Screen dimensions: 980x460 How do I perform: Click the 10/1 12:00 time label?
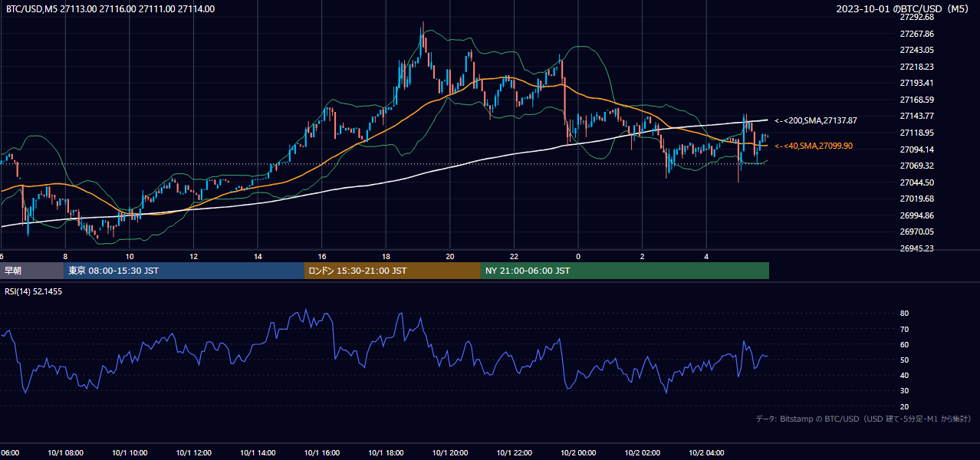click(193, 453)
